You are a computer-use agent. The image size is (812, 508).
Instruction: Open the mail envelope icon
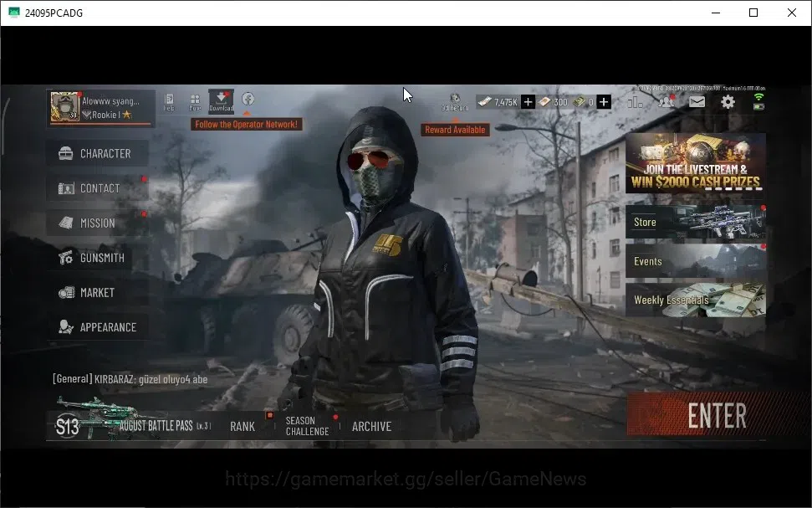[697, 101]
